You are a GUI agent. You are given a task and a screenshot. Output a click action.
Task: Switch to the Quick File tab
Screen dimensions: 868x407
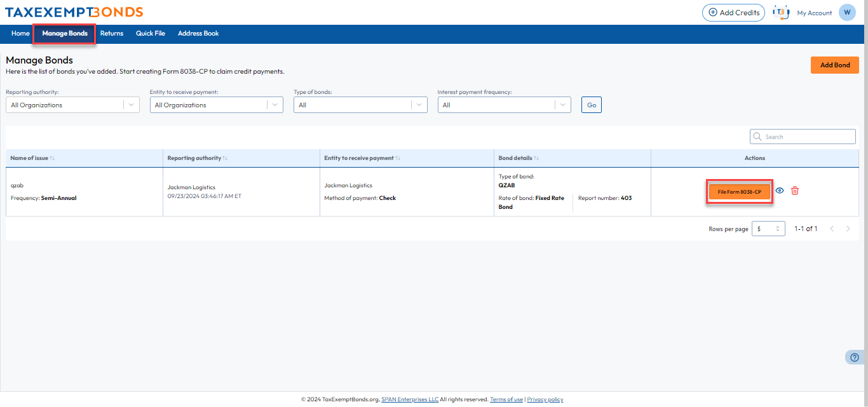[151, 33]
